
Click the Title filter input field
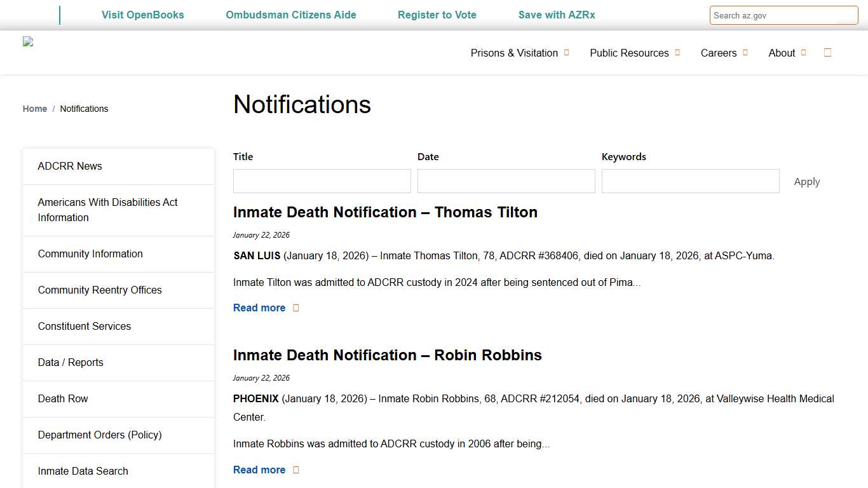pos(322,181)
